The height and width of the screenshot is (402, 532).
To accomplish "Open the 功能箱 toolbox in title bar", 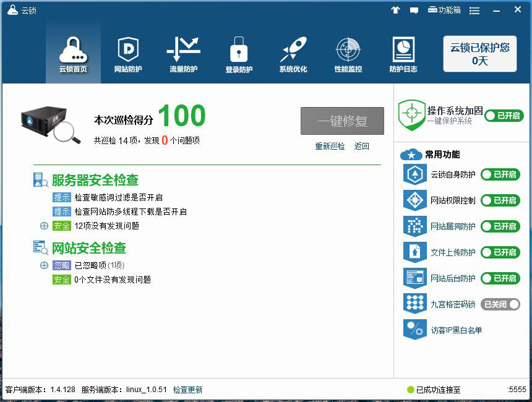I will tap(444, 10).
